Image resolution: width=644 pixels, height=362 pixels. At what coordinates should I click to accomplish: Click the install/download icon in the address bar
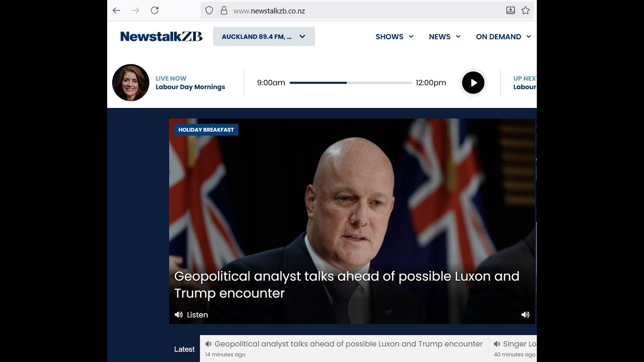click(x=510, y=10)
